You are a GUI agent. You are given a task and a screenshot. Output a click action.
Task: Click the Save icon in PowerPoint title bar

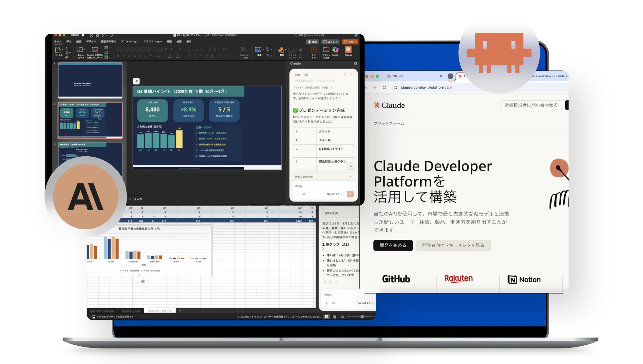[x=97, y=35]
